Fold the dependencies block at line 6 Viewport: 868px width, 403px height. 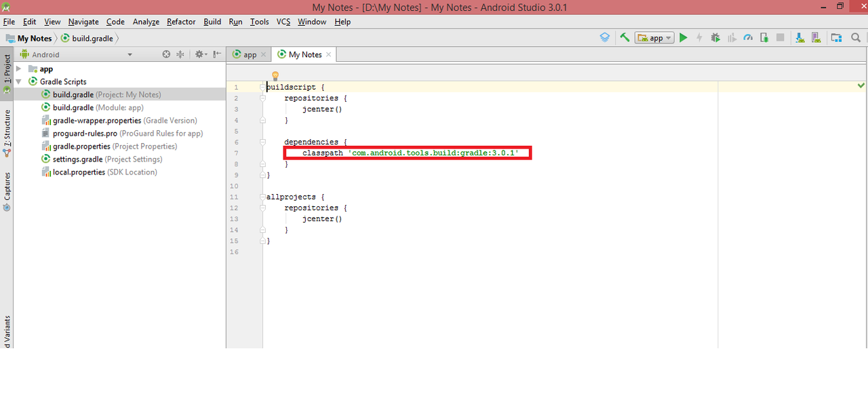coord(262,142)
